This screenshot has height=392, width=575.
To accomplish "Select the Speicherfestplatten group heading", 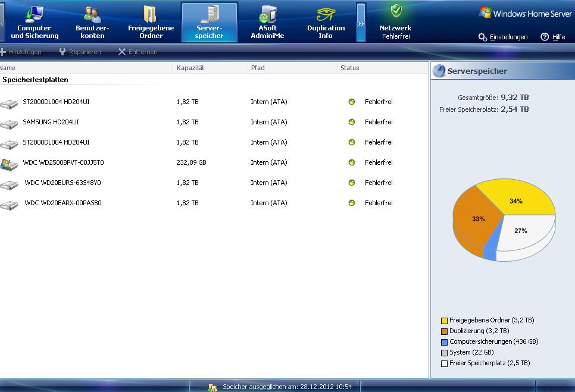I will click(x=35, y=80).
